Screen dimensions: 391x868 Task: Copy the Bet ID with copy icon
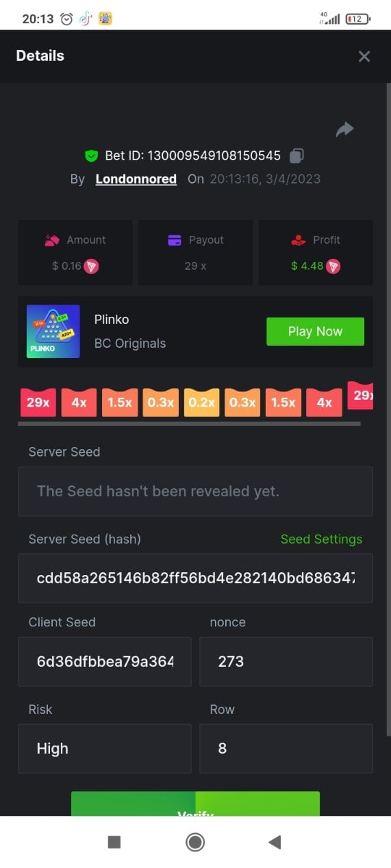296,156
